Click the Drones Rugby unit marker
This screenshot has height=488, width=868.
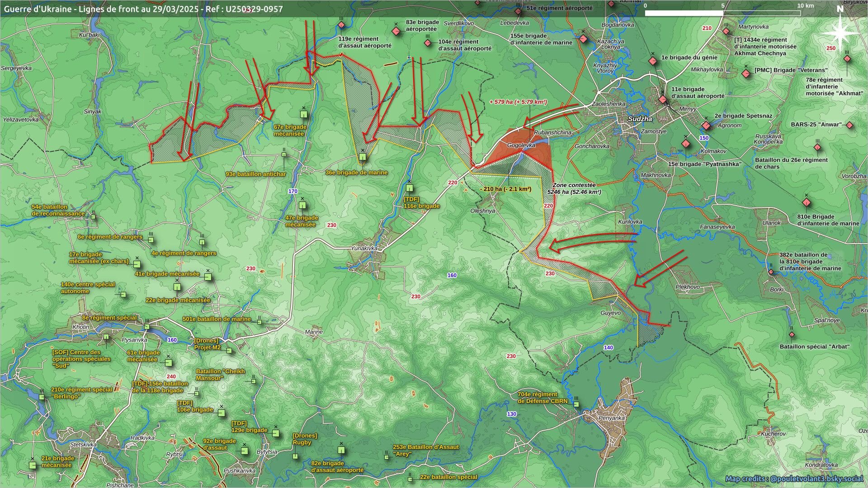tap(295, 456)
